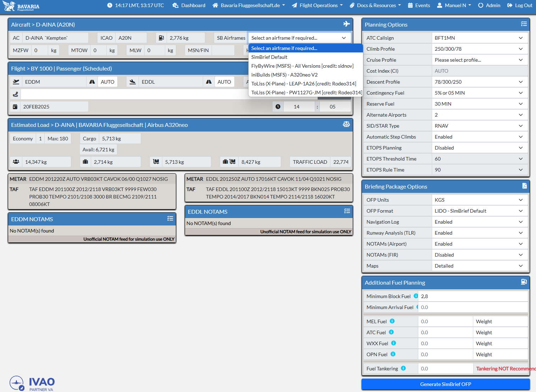Click the landing icon beside EDDL

click(x=133, y=82)
